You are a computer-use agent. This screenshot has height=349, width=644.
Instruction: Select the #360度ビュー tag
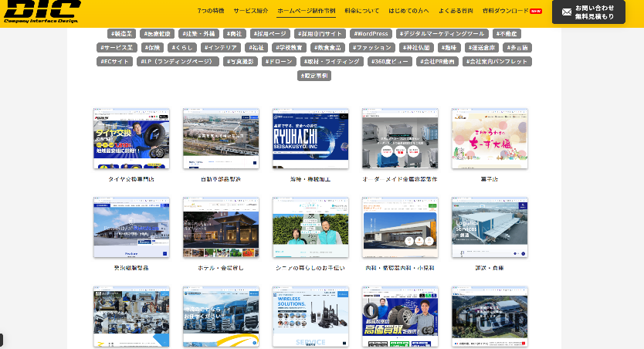point(391,62)
